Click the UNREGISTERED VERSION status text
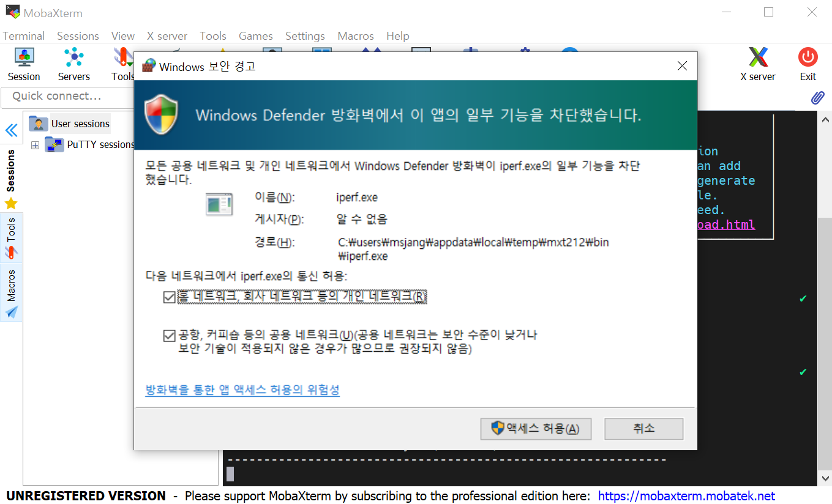 (86, 496)
